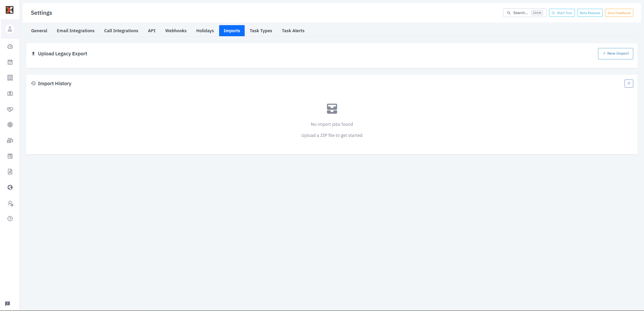Click the contact badge sidebar icon
644x311 pixels.
click(10, 94)
